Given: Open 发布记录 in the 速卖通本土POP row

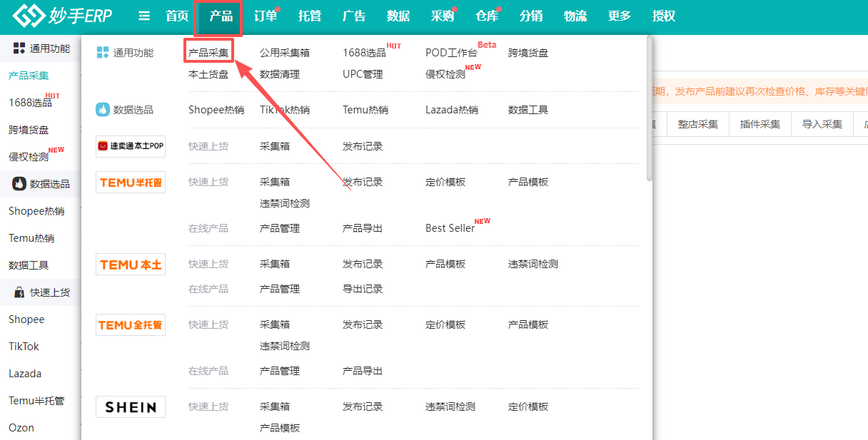Looking at the screenshot, I should 363,146.
